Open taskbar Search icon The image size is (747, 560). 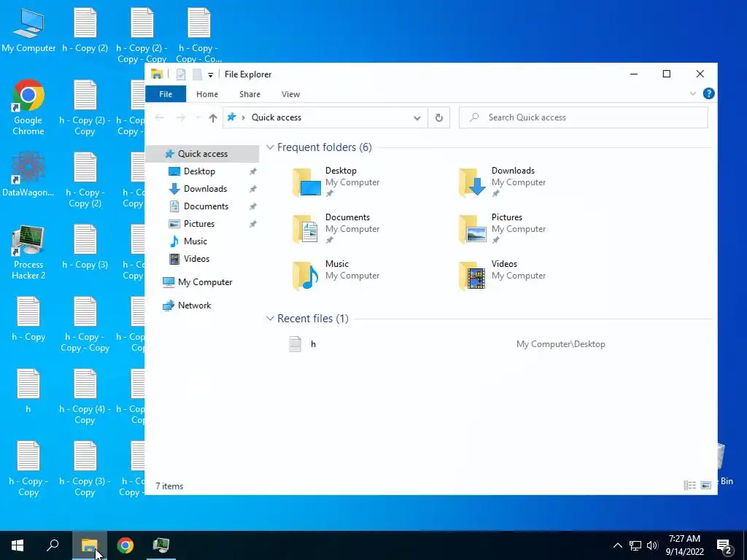coord(53,545)
